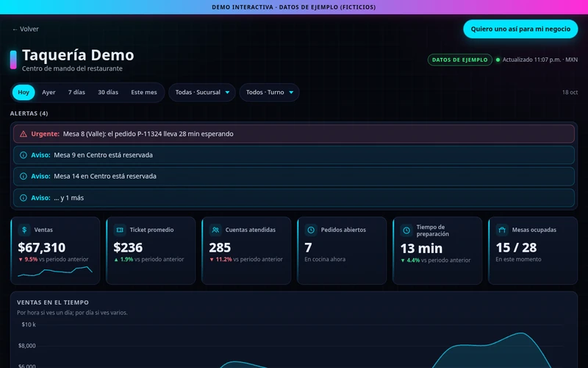The image size is (588, 368).
Task: Click the info icon beside Mesa 9 alert
Action: click(24, 155)
